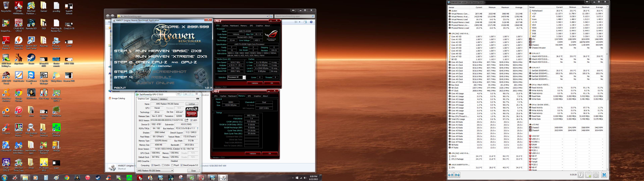Click the GPU-Z BIOS export share icon
Image resolution: width=644 pixels, height=181 pixels.
[186, 120]
